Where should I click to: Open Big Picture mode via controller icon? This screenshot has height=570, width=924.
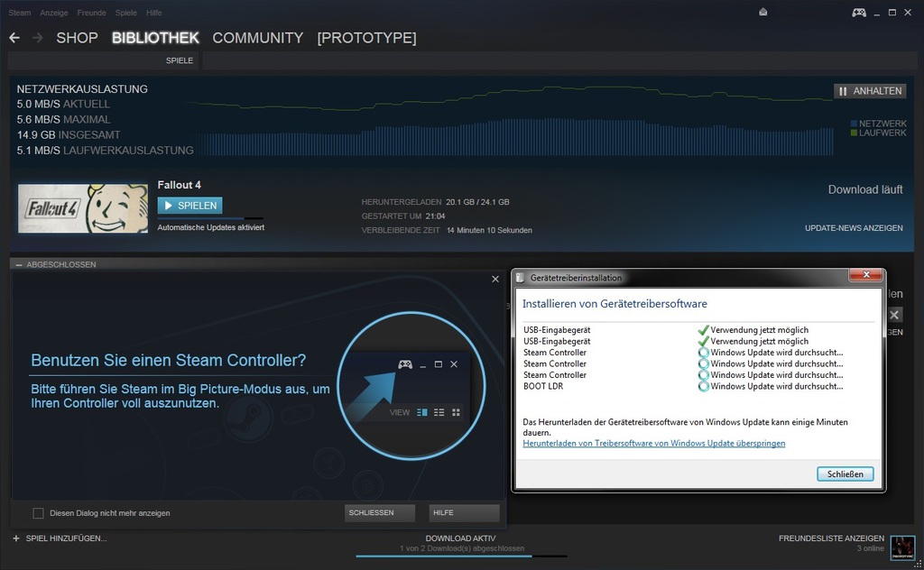pyautogui.click(x=859, y=13)
